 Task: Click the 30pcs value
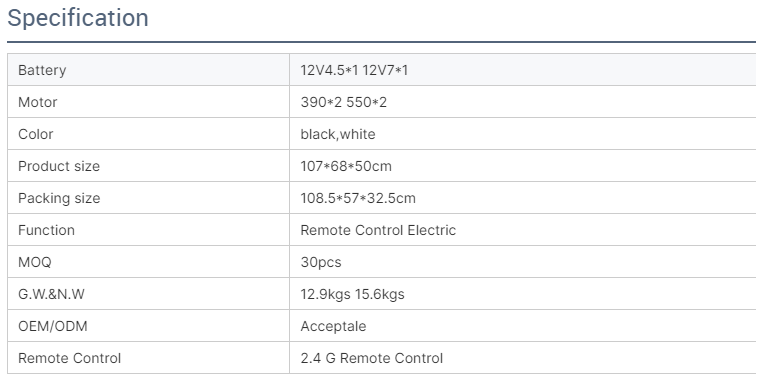pos(321,262)
